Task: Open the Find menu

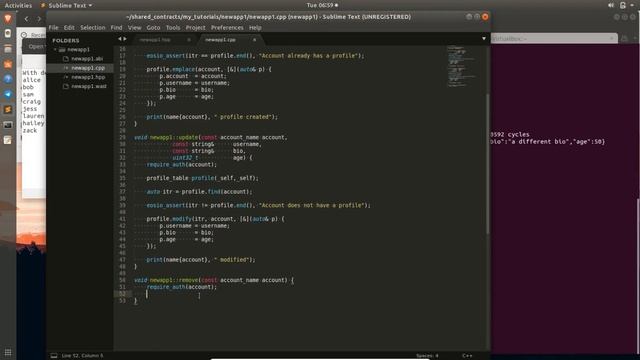Action: [116, 28]
